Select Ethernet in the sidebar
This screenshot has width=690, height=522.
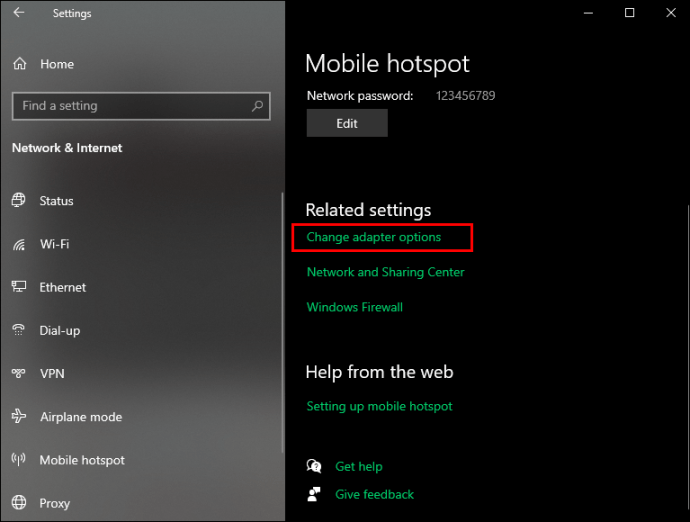click(62, 287)
